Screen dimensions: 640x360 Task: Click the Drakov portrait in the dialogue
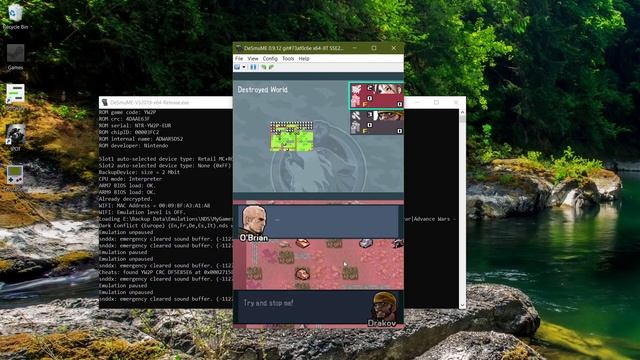[x=384, y=306]
